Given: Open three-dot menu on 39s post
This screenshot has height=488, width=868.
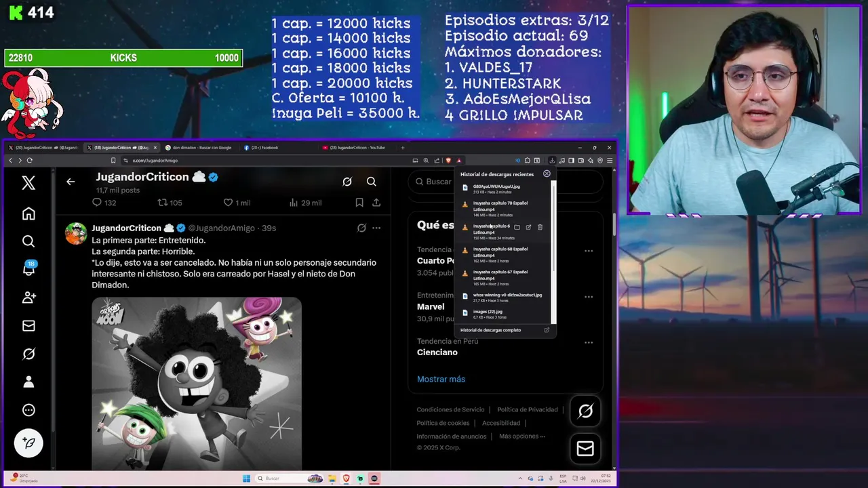Looking at the screenshot, I should (376, 228).
